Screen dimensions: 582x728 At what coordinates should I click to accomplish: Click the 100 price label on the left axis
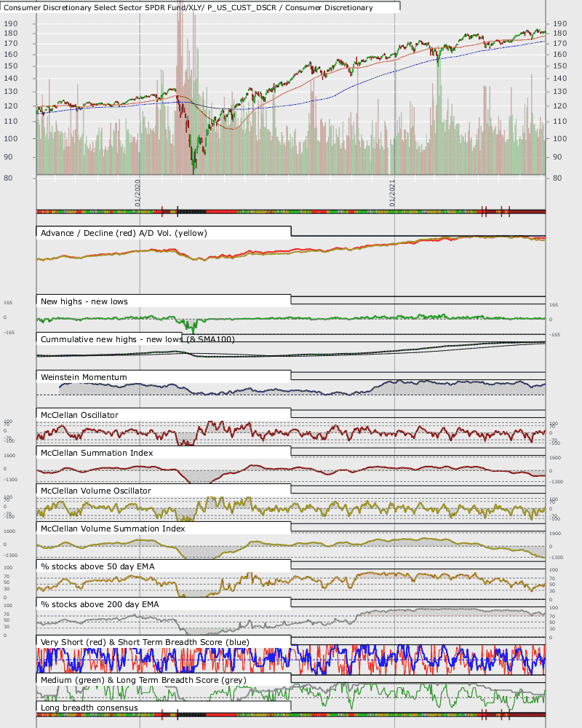pyautogui.click(x=11, y=138)
